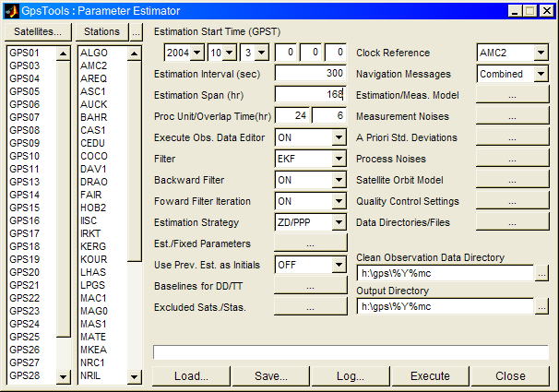Click the Satellites... button

[x=38, y=31]
